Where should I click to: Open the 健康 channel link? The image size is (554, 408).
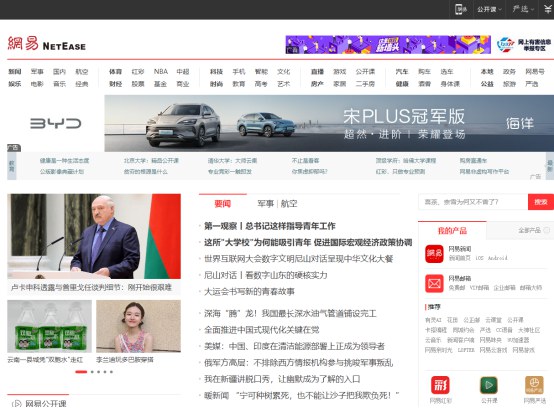pyautogui.click(x=402, y=84)
